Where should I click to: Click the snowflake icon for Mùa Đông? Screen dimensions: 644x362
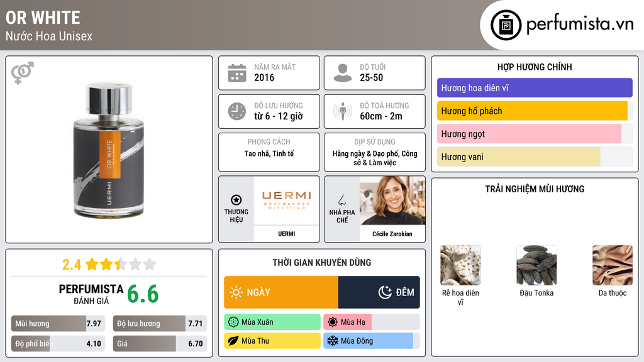point(333,341)
